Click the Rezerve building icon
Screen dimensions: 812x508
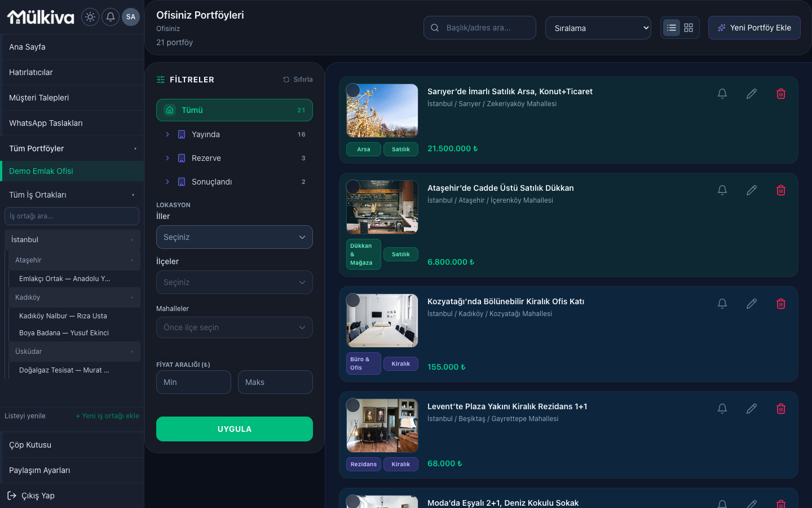coord(182,158)
